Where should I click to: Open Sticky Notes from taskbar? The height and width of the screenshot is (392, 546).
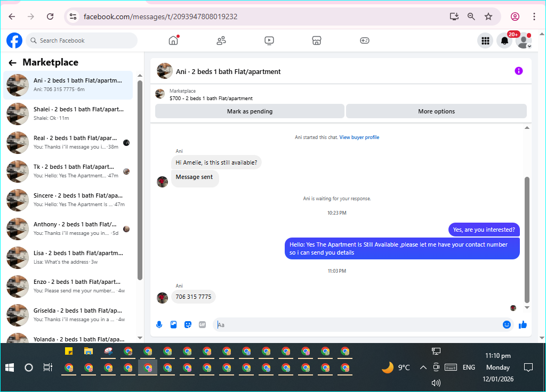(69, 352)
